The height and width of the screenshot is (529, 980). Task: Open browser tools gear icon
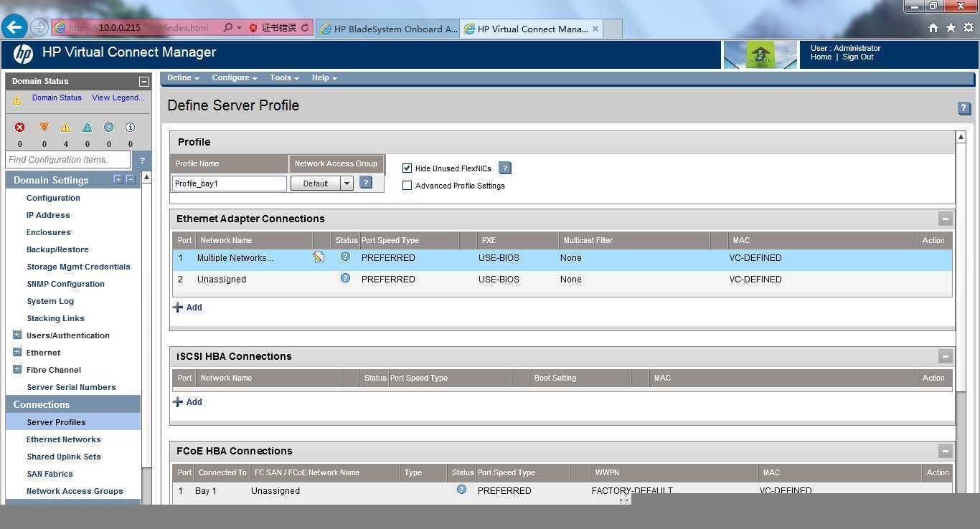(968, 27)
